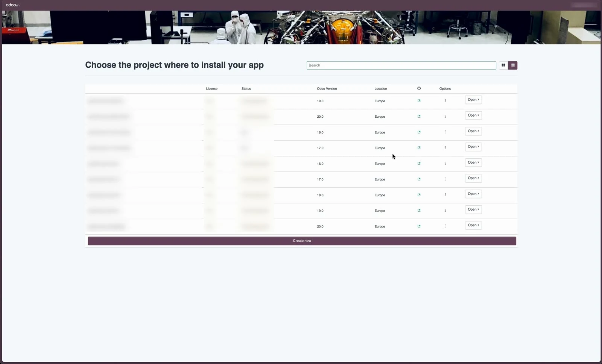Viewport: 602px width, 364px height.
Task: Focus the project search field
Action: coord(401,65)
